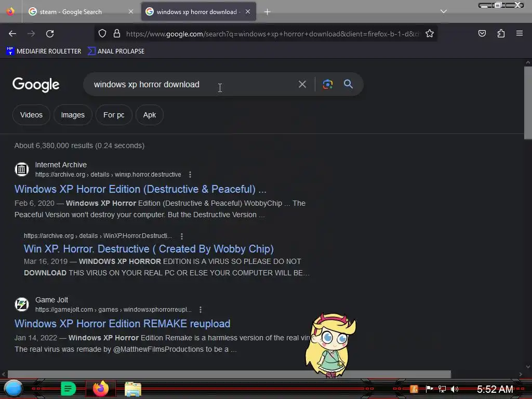
Task: Open the volume speaker tray icon
Action: point(455,389)
